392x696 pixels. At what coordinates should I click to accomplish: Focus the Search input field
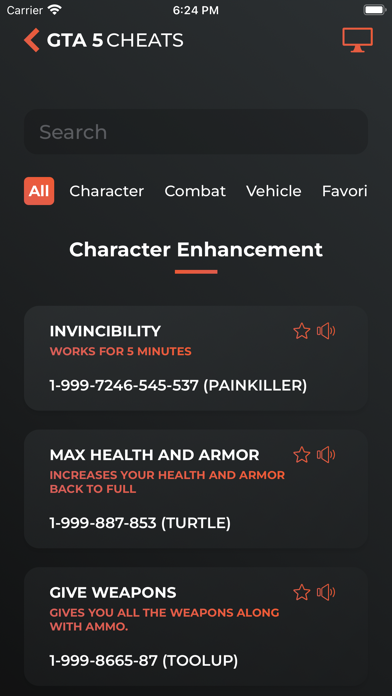(x=196, y=132)
